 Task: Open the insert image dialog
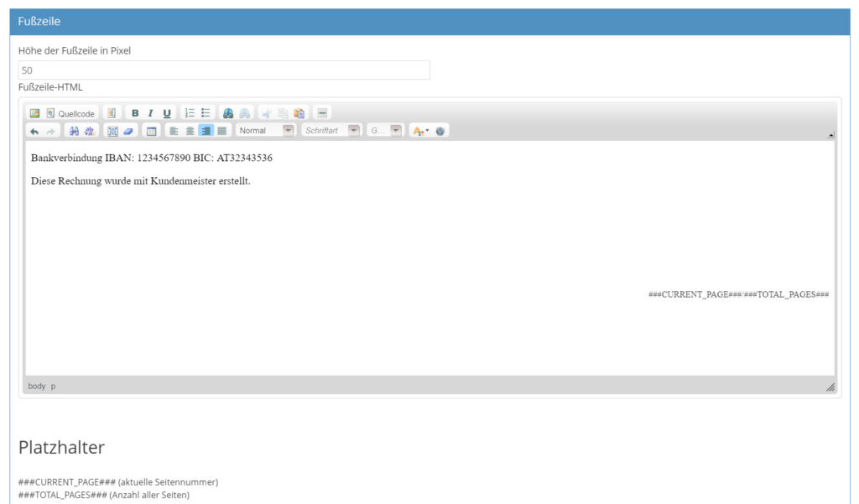pyautogui.click(x=35, y=113)
